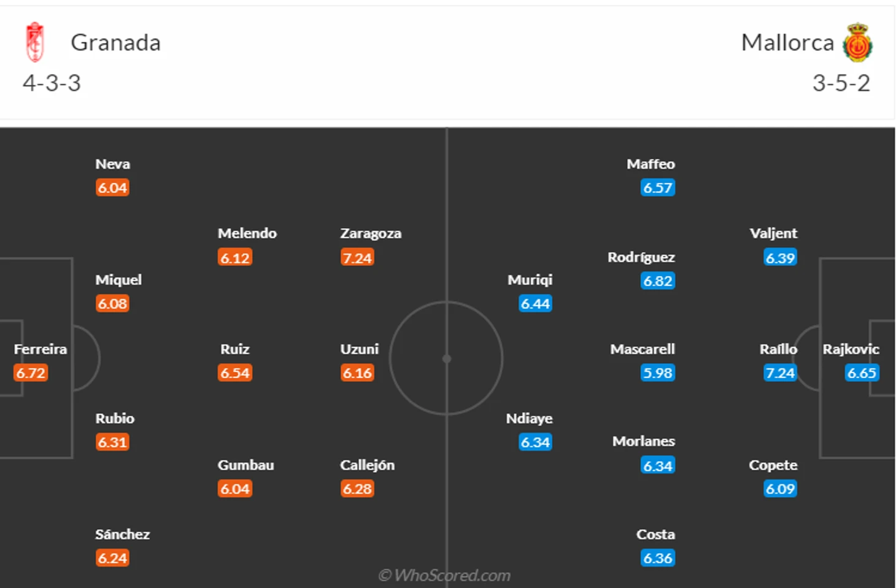Open player Muriqi on the pitch
This screenshot has height=588, width=896.
[x=530, y=280]
